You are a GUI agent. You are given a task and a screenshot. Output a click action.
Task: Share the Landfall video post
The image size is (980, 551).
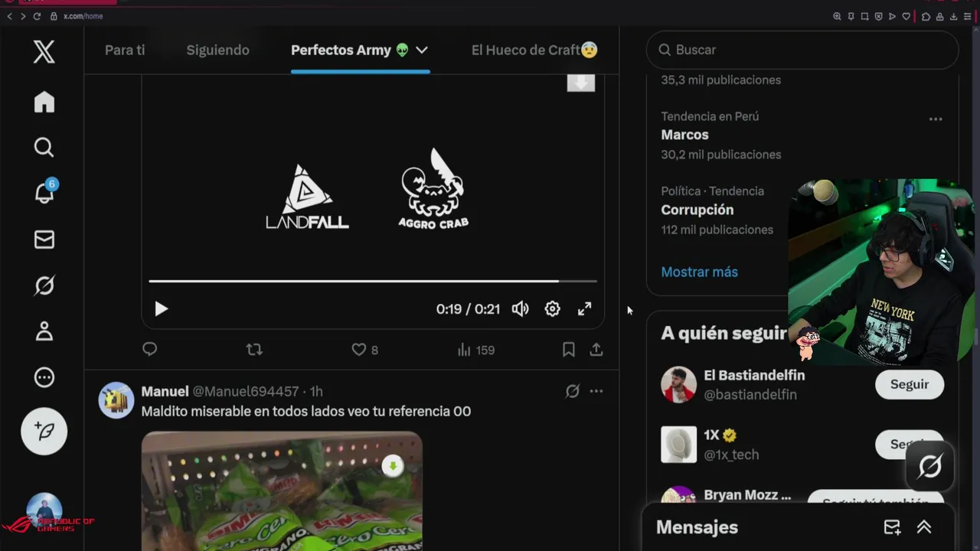click(x=596, y=350)
